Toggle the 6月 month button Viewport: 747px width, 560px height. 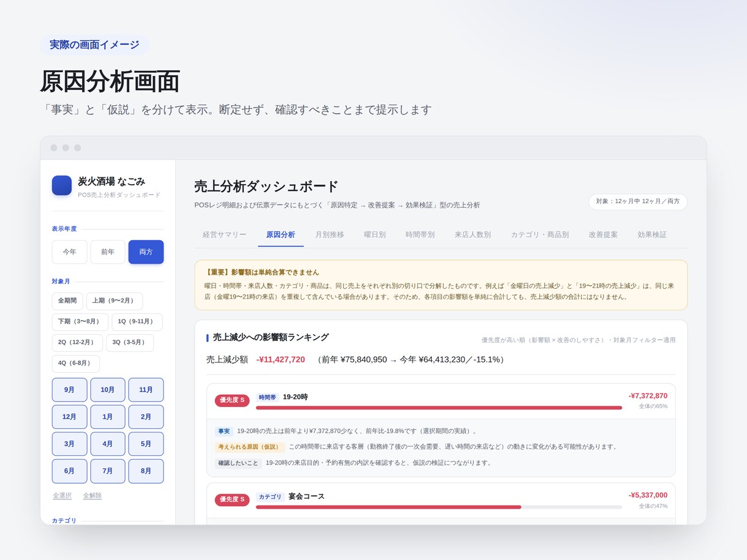70,471
